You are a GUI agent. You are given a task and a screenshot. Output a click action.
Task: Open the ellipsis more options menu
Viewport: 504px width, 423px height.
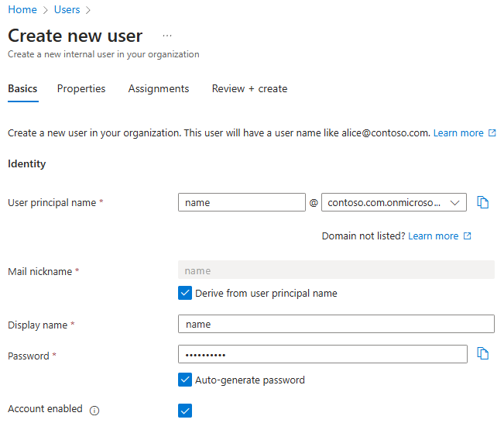167,36
